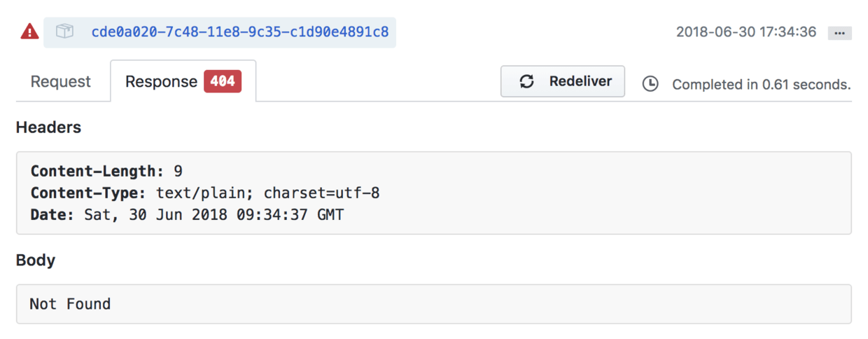Screen dimensions: 868x339
Task: Click the Body section heading
Action: click(x=36, y=261)
